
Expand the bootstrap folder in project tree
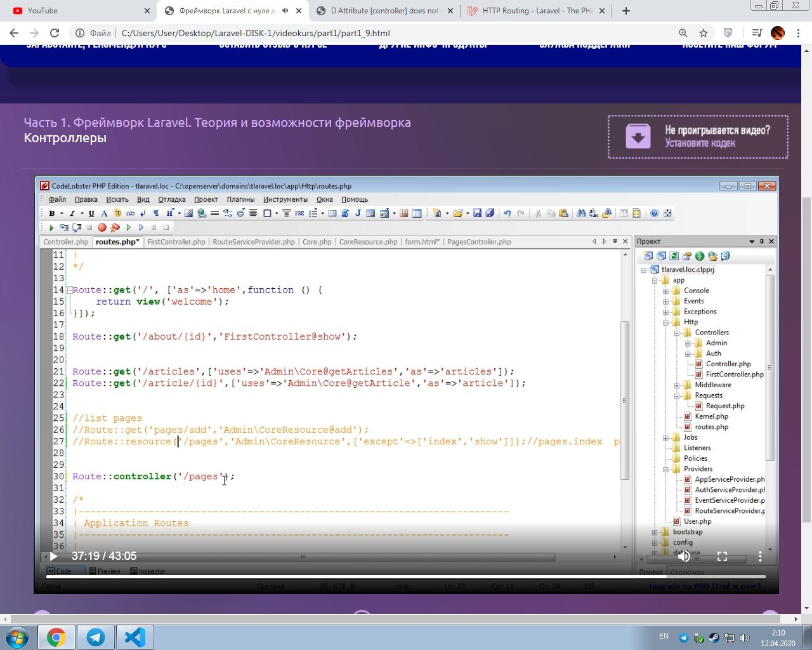coord(655,532)
